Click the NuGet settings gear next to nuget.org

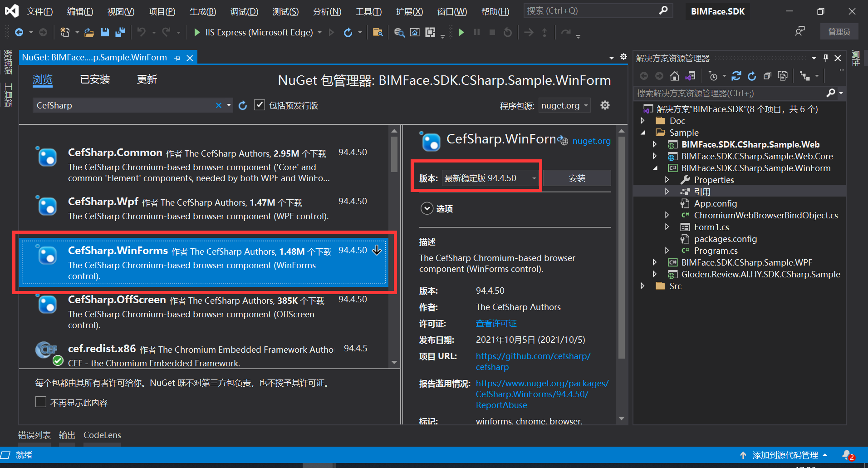pyautogui.click(x=605, y=105)
